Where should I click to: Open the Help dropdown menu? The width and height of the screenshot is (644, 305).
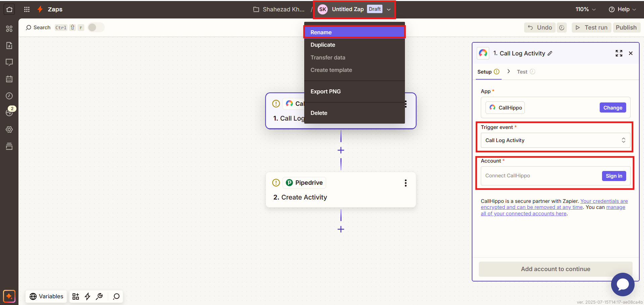[x=623, y=9]
